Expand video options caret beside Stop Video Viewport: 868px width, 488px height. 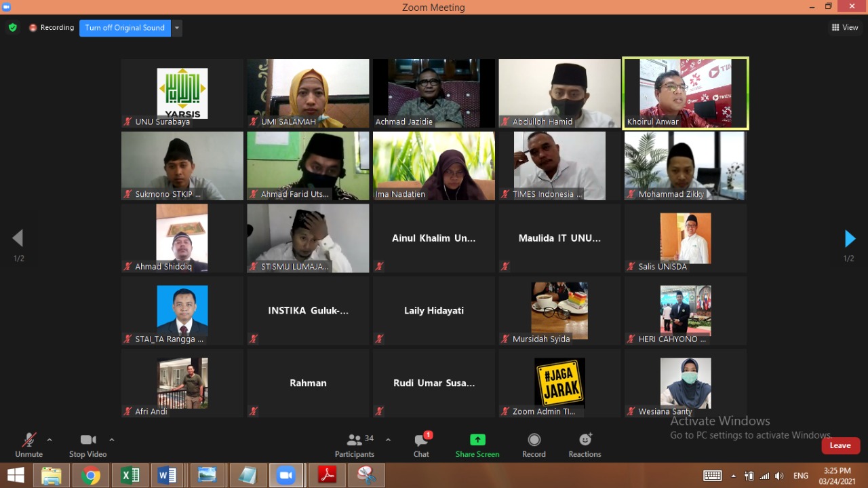(x=112, y=440)
